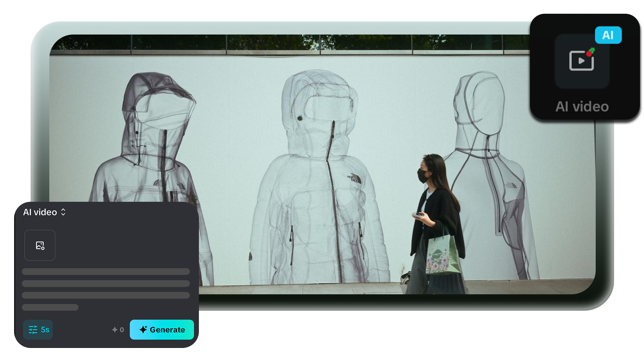Click the sparkle icon inside Generate button
The image size is (644, 362).
[143, 330]
